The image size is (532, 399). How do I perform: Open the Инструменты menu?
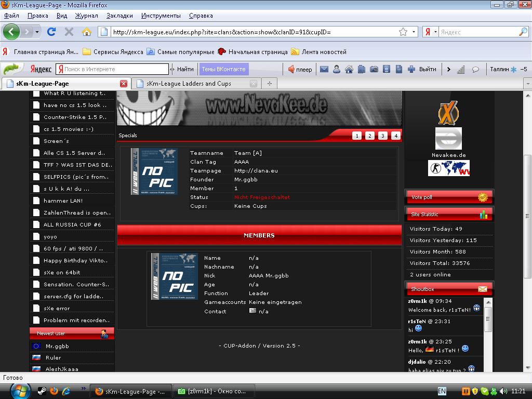[x=161, y=16]
